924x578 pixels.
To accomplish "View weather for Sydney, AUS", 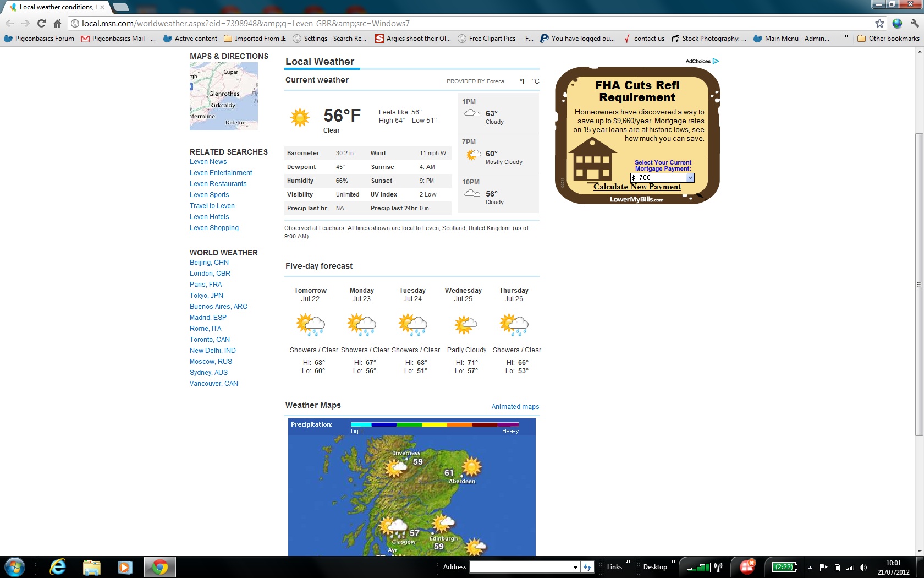I will click(x=208, y=373).
